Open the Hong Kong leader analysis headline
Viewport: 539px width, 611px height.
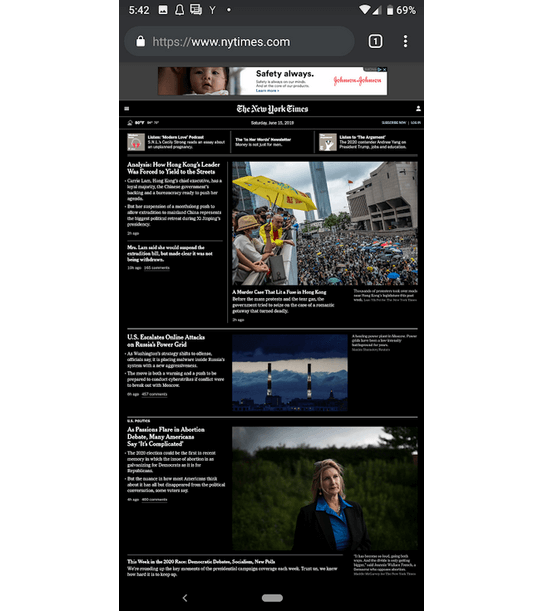(x=173, y=168)
